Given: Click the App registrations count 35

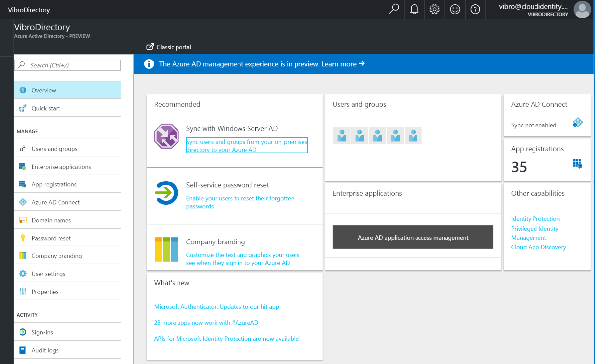Looking at the screenshot, I should pos(519,167).
